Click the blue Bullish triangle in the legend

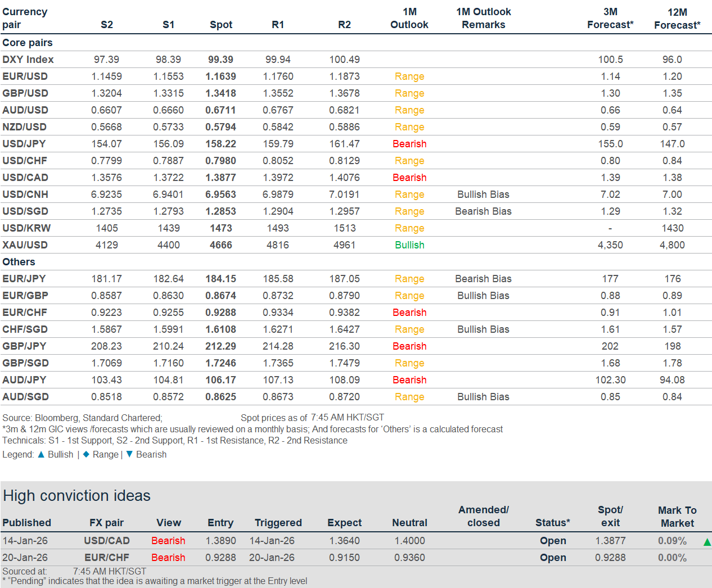tap(40, 454)
